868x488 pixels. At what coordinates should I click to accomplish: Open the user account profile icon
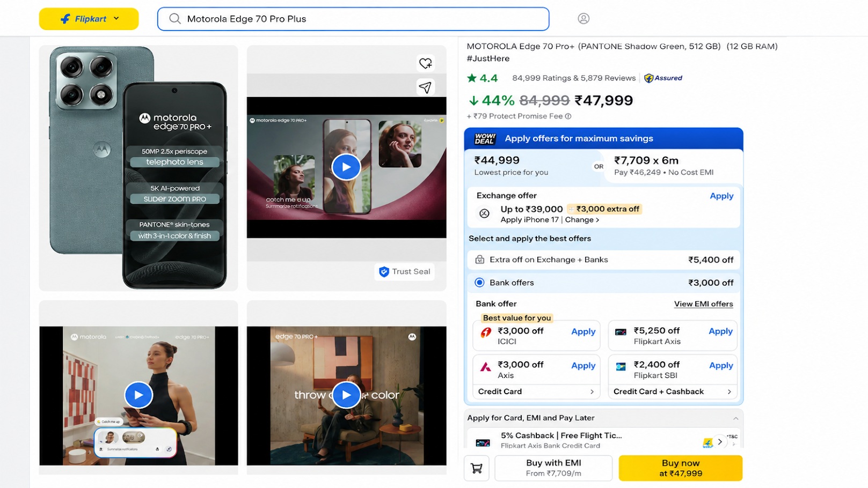[583, 19]
